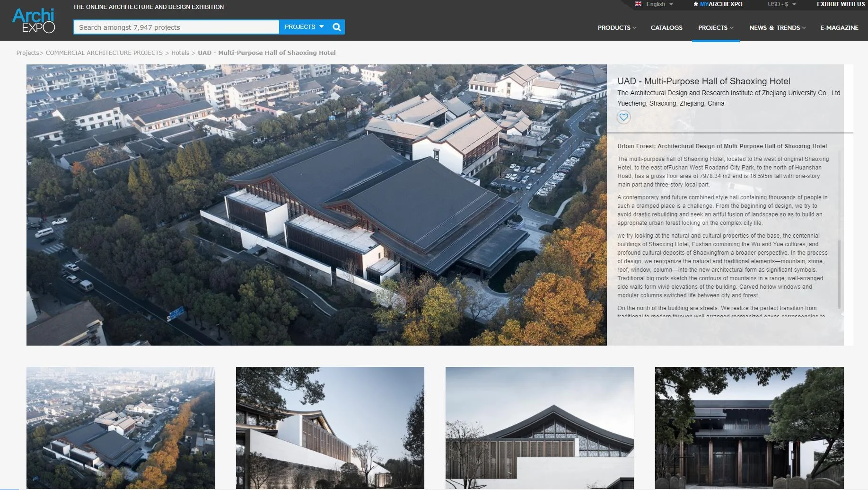The height and width of the screenshot is (490, 868).
Task: Click EXHIBIT WITH US link
Action: click(841, 4)
